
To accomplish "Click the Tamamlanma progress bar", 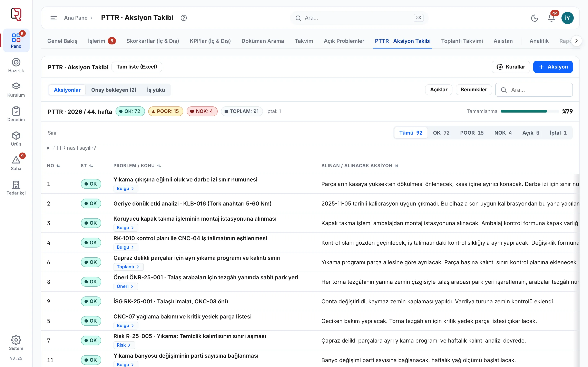I will (x=530, y=111).
